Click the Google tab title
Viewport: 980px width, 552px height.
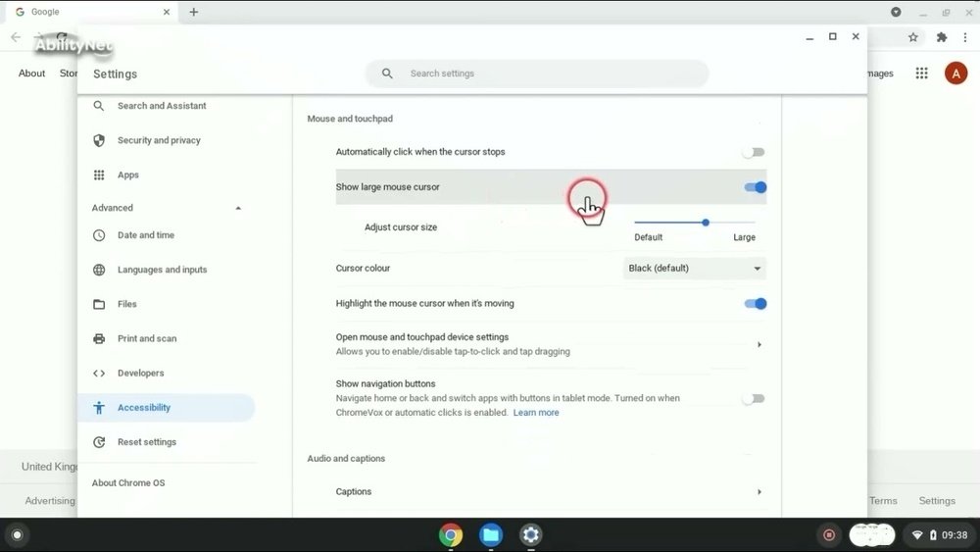(45, 12)
